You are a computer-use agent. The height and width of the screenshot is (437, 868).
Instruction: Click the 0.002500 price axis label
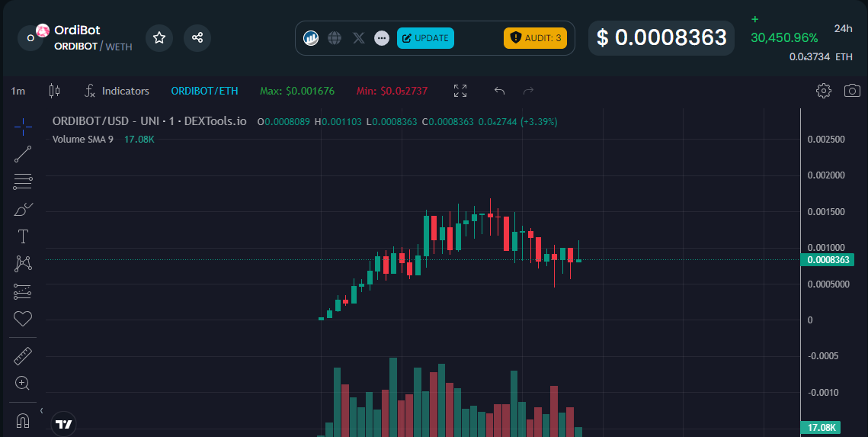coord(826,139)
